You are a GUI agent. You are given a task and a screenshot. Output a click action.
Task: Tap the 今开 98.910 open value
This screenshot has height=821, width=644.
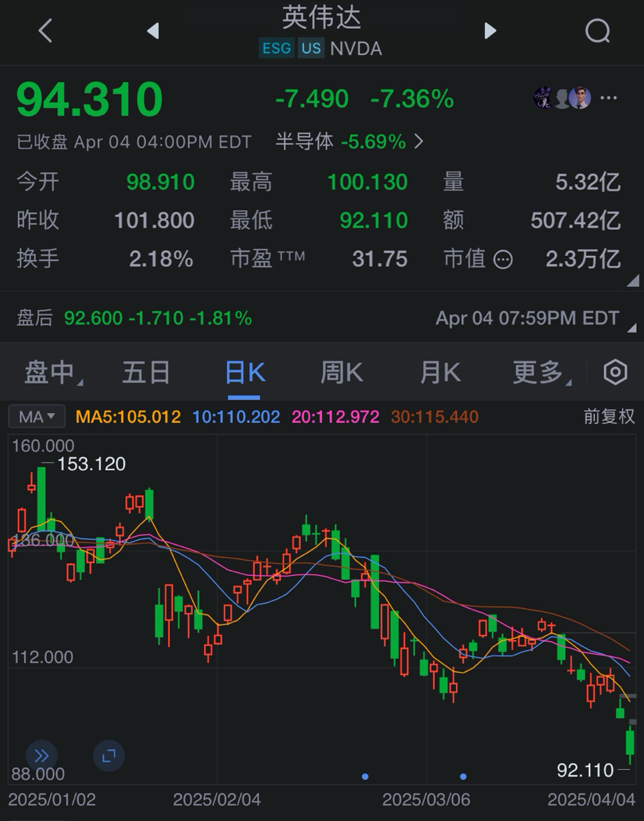coord(160,182)
